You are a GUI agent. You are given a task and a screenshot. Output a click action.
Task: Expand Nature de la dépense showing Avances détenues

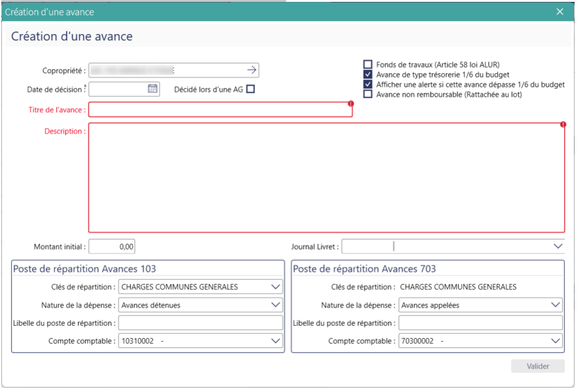[275, 305]
